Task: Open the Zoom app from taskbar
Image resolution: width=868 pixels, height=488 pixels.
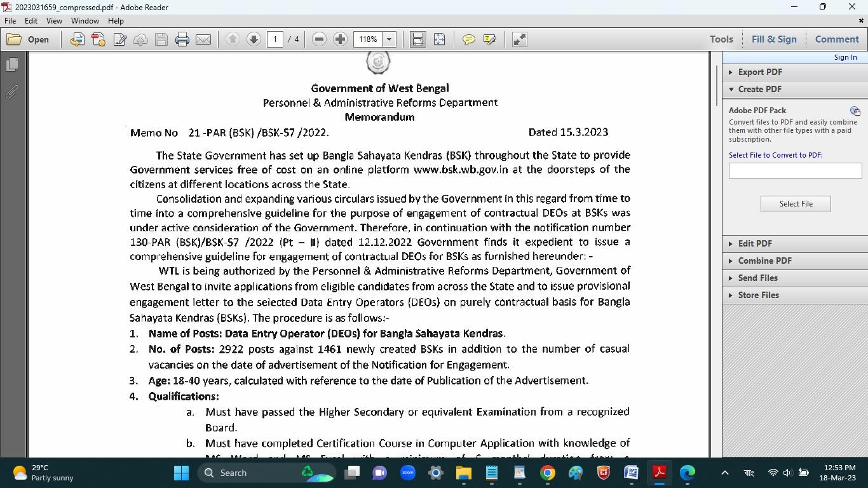Action: coord(408,473)
